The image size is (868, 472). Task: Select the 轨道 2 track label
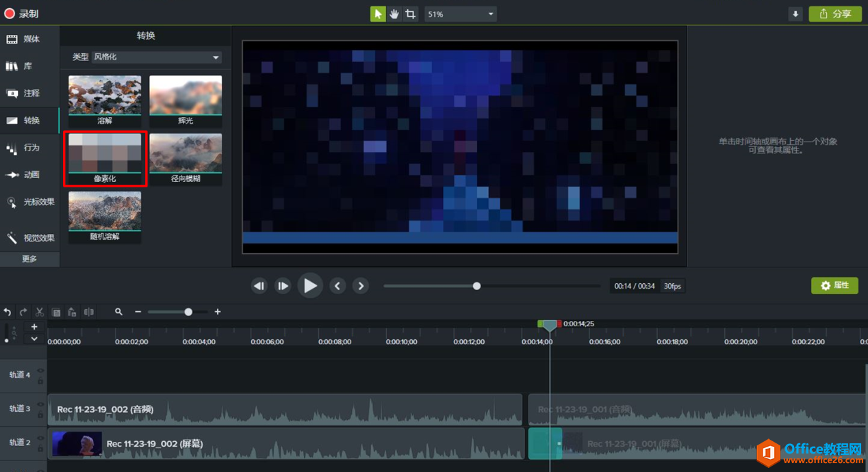pyautogui.click(x=20, y=443)
